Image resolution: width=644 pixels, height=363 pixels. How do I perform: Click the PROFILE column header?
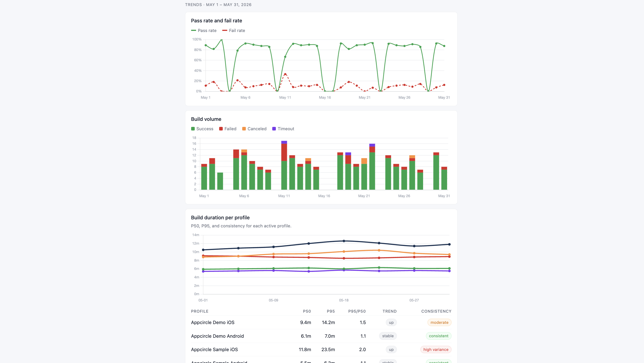pyautogui.click(x=199, y=311)
